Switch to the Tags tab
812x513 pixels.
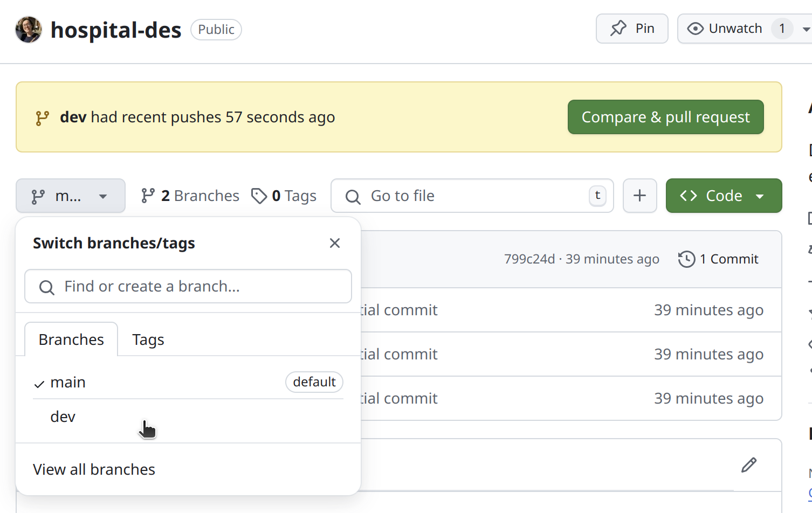(x=148, y=339)
